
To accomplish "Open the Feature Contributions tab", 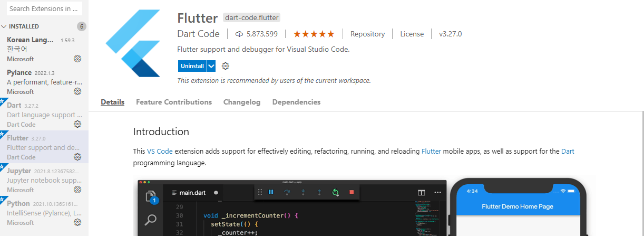I will 174,102.
